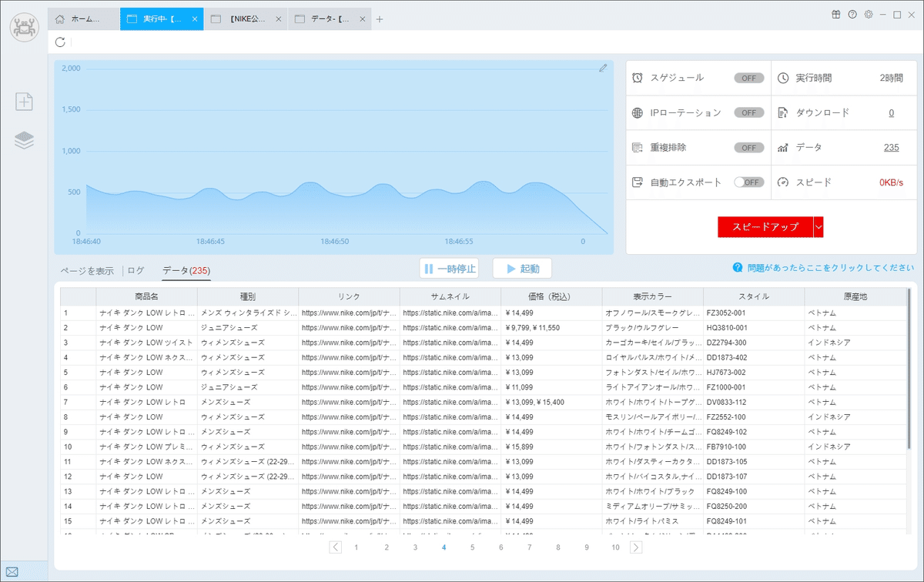The height and width of the screenshot is (582, 924).
Task: Select price cell ¥ 15,899
Action: [551, 447]
